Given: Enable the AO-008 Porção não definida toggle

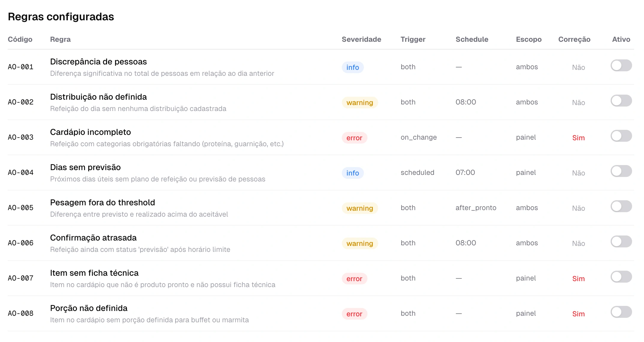Looking at the screenshot, I should 621,312.
